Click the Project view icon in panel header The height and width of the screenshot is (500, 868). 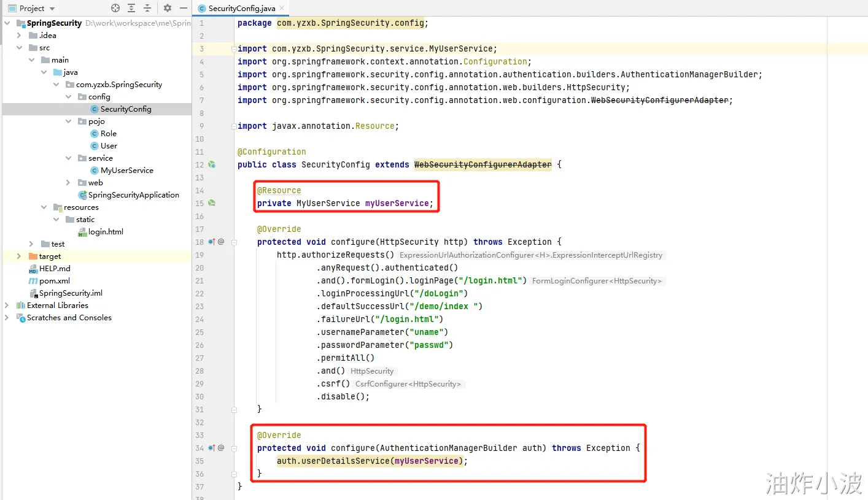point(12,8)
